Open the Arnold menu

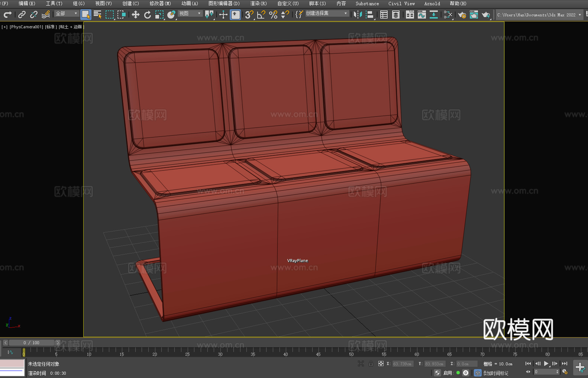[432, 4]
